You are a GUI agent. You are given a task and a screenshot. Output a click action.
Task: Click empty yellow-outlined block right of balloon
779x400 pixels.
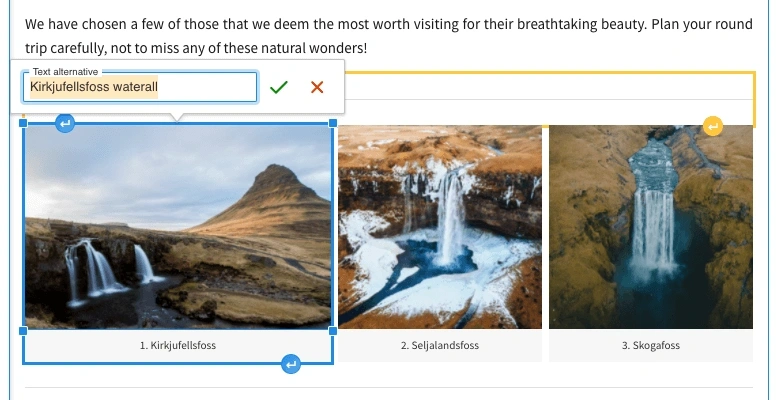(x=550, y=87)
